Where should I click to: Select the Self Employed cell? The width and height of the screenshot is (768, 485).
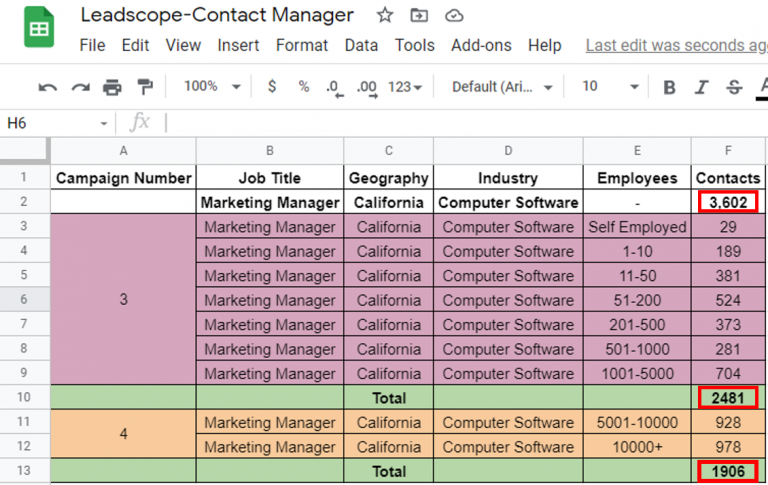coord(637,226)
